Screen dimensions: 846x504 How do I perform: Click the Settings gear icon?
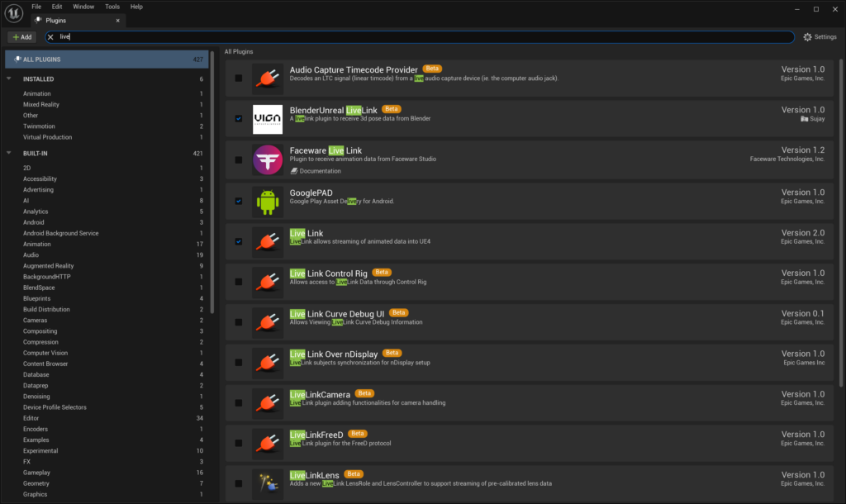(x=807, y=37)
